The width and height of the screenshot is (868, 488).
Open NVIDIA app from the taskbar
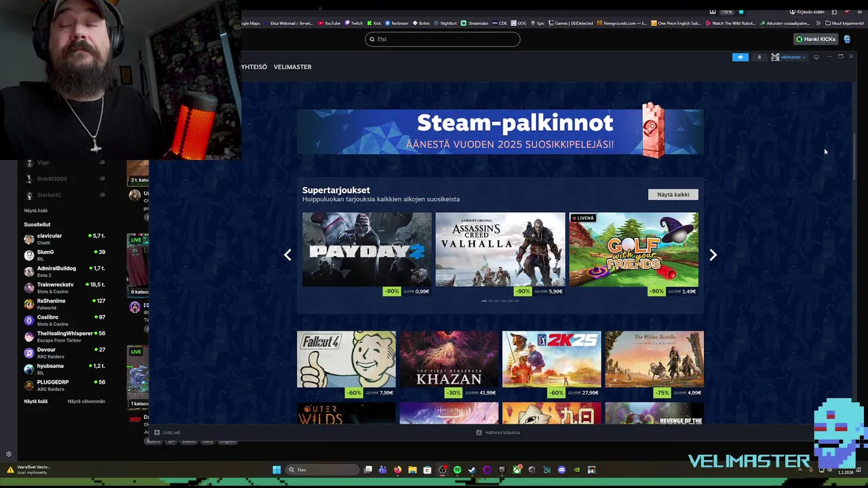click(576, 470)
